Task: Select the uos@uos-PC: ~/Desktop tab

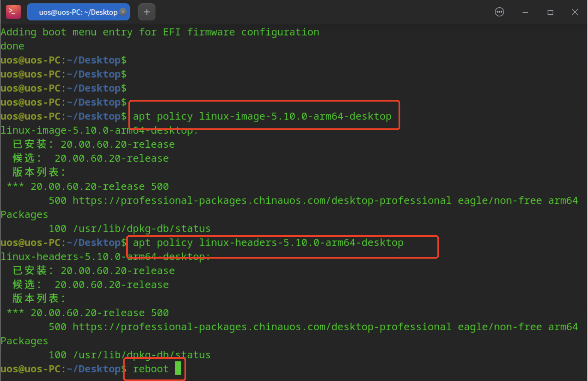Action: [78, 12]
